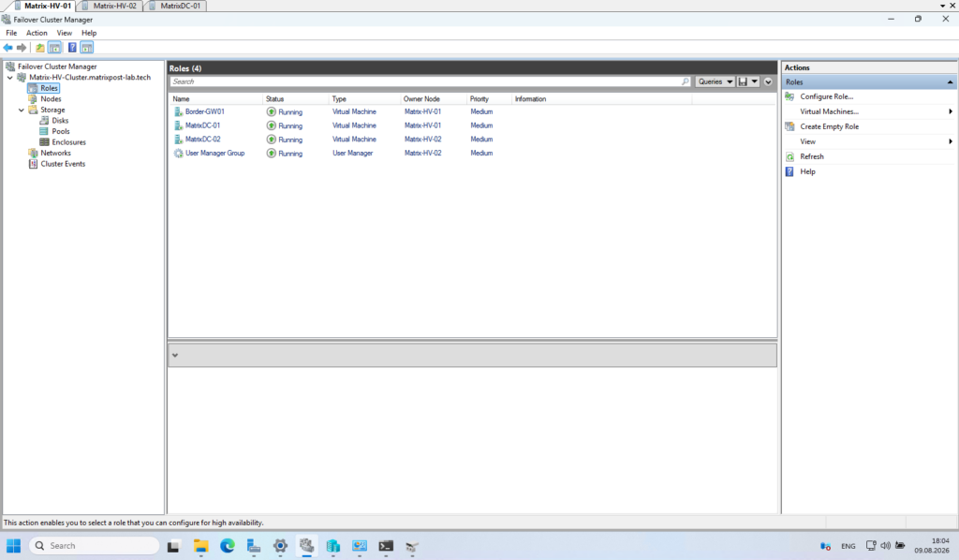Viewport: 959px width, 560px height.
Task: Collapse the Storage tree node
Action: (22, 111)
